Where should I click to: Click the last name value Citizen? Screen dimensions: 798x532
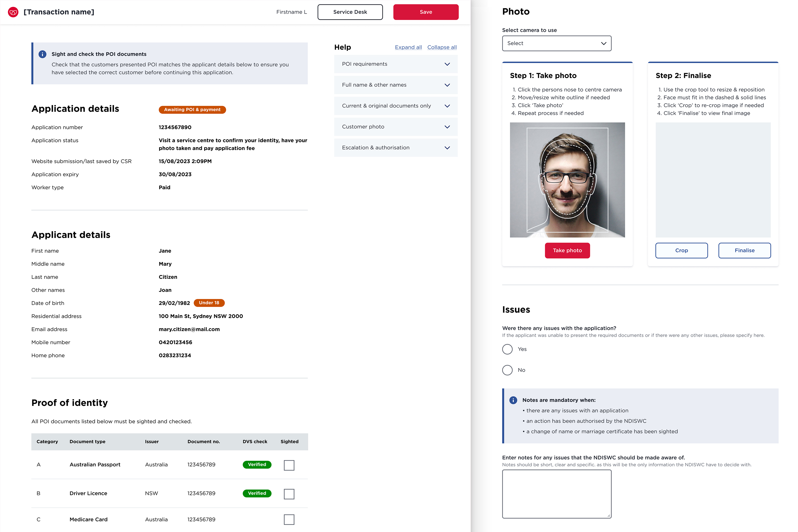168,277
